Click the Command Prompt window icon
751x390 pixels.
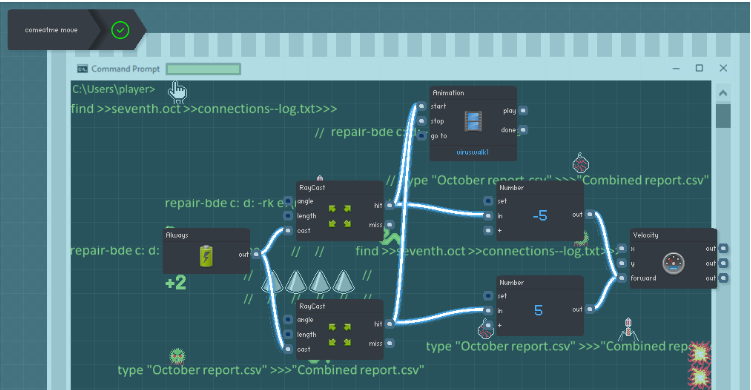[82, 69]
